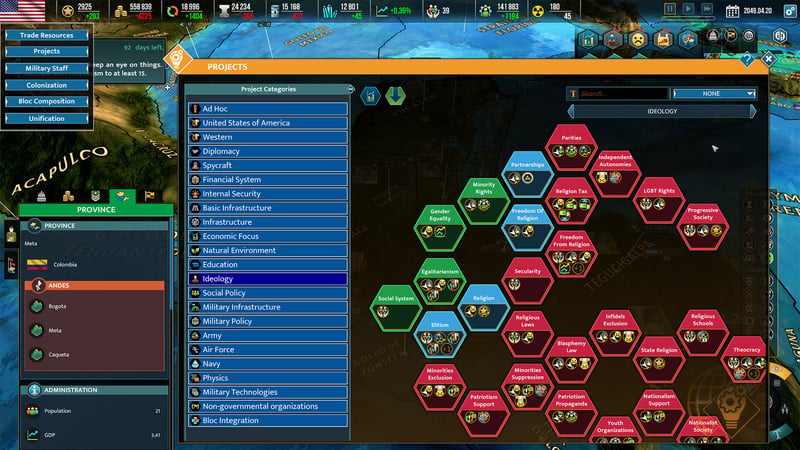800x450 pixels.
Task: Click the Bogota province terrain icon
Action: tap(37, 306)
